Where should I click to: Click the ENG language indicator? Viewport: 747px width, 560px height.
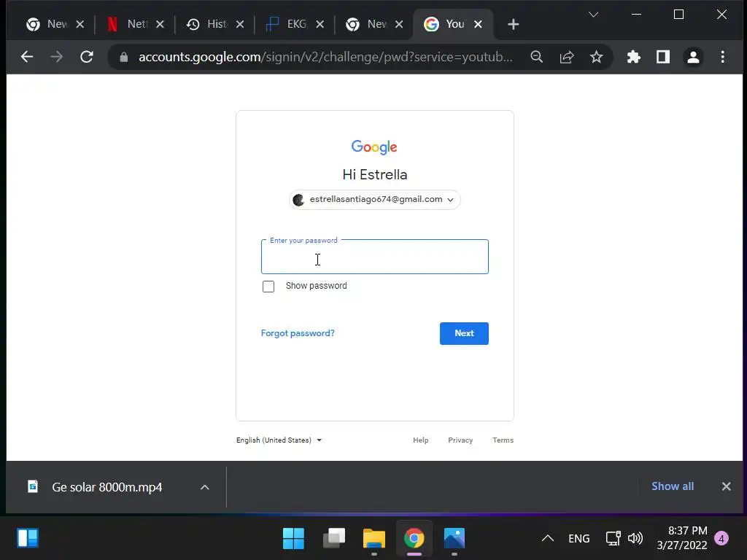click(578, 539)
